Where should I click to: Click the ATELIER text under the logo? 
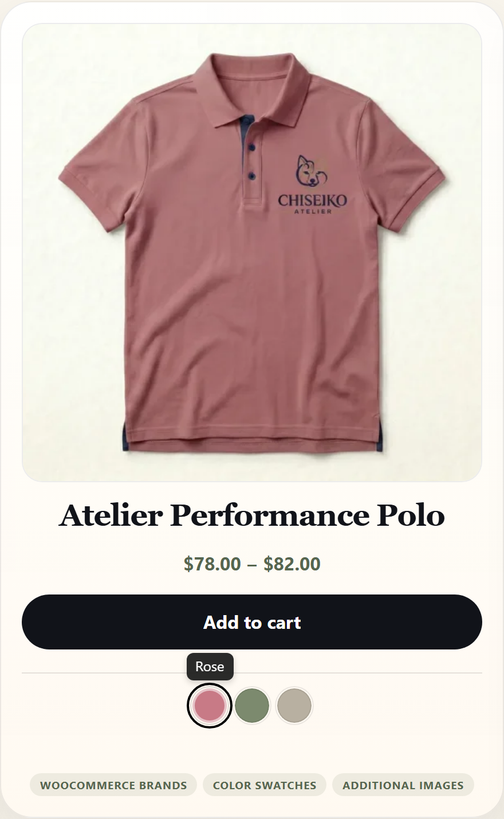(x=313, y=212)
